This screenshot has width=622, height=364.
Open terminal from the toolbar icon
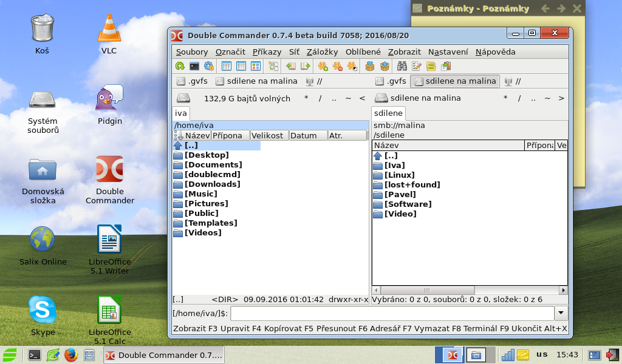[x=194, y=66]
